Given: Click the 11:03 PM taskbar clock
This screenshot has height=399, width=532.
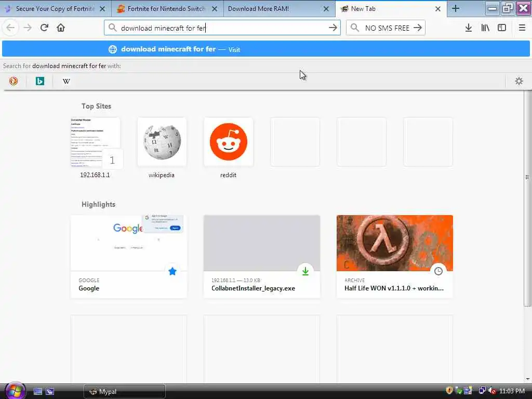Looking at the screenshot, I should coord(512,391).
